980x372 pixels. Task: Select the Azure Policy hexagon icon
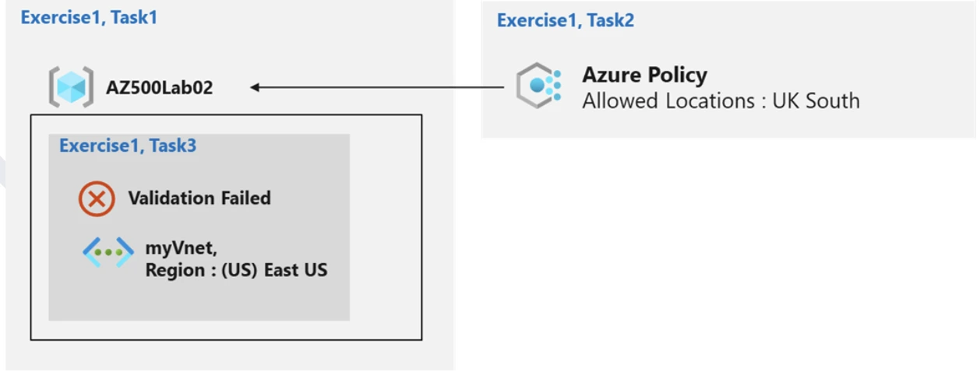[538, 86]
